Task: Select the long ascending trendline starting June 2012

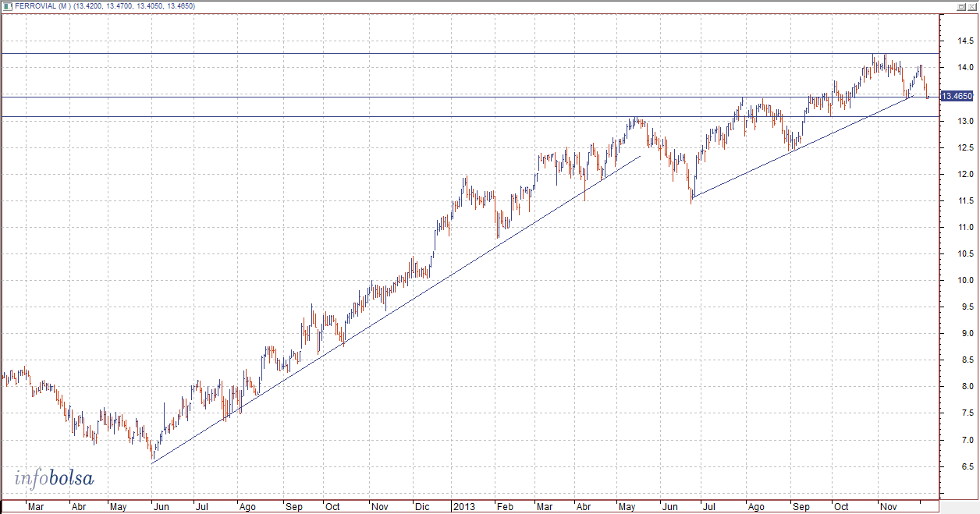Action: 396,310
